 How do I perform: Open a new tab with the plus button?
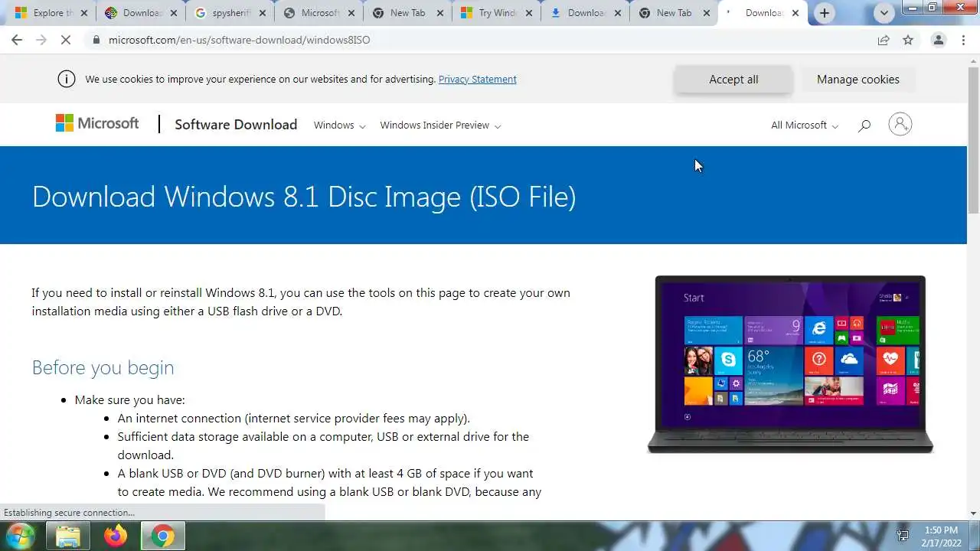click(x=824, y=13)
